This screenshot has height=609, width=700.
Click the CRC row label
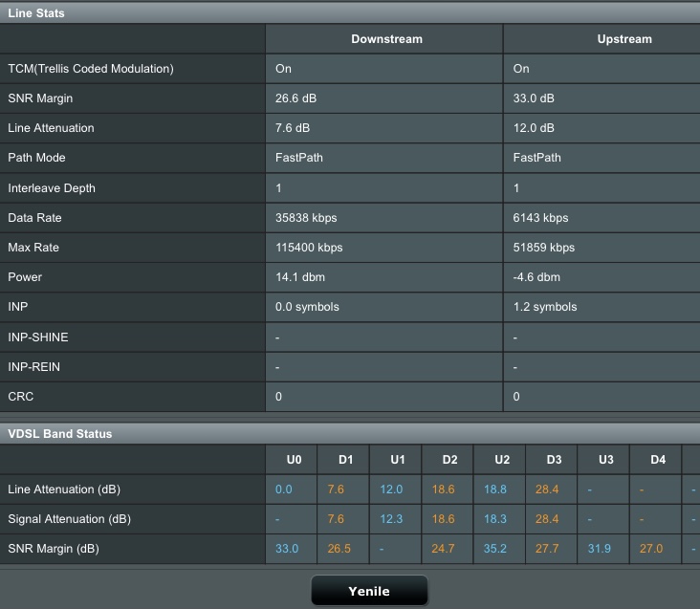20,396
